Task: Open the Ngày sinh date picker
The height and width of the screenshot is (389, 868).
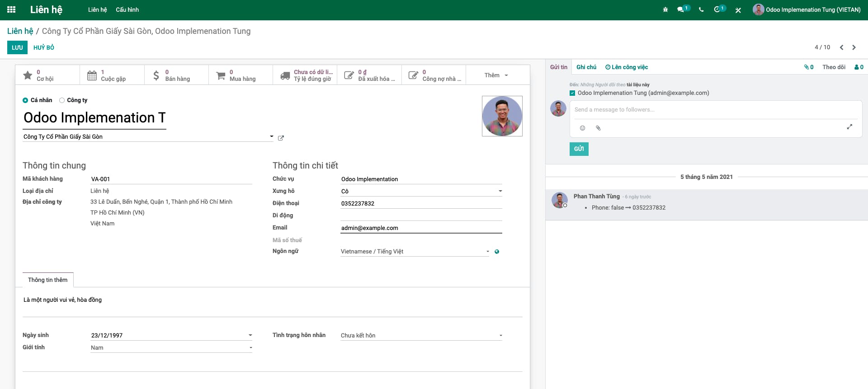Action: click(171, 335)
